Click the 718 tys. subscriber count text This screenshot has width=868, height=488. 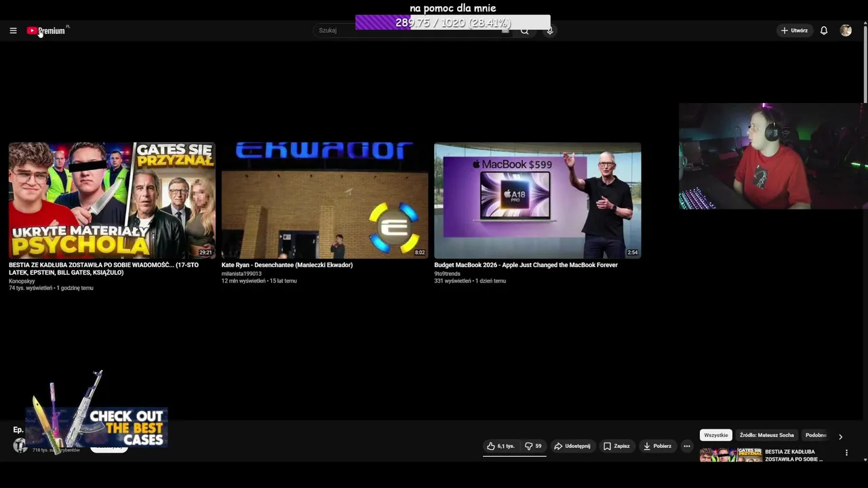coord(56,450)
